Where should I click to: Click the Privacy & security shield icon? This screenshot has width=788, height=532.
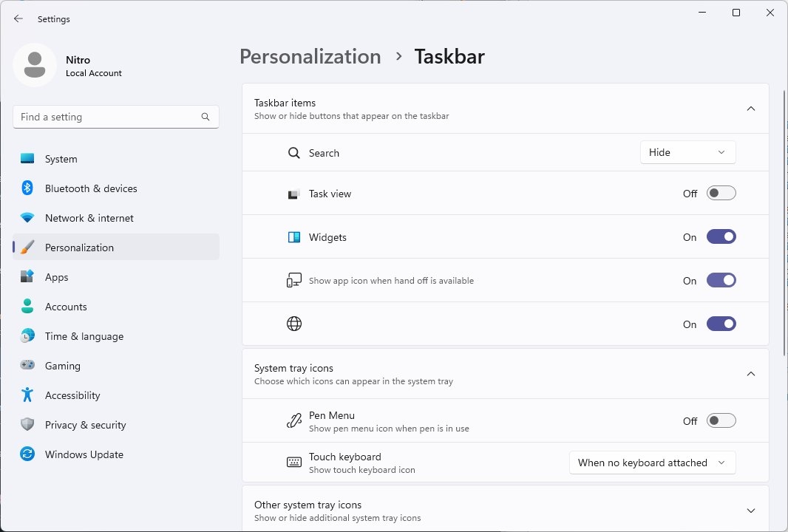tap(27, 425)
